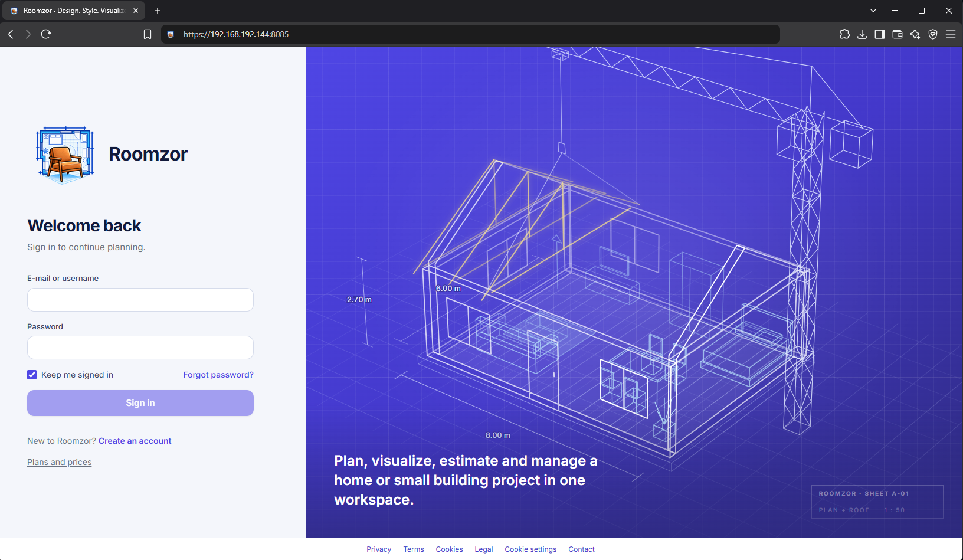Open the Legal footer link
963x560 pixels.
click(x=484, y=549)
